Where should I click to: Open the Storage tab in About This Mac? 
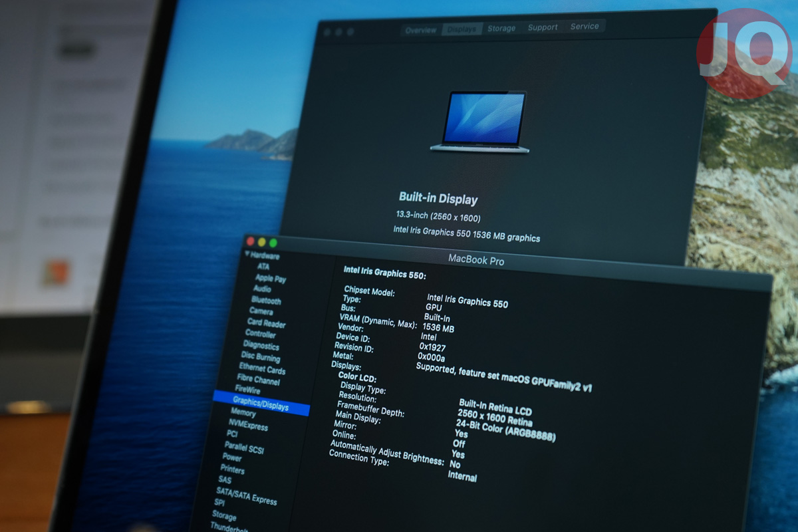[501, 28]
